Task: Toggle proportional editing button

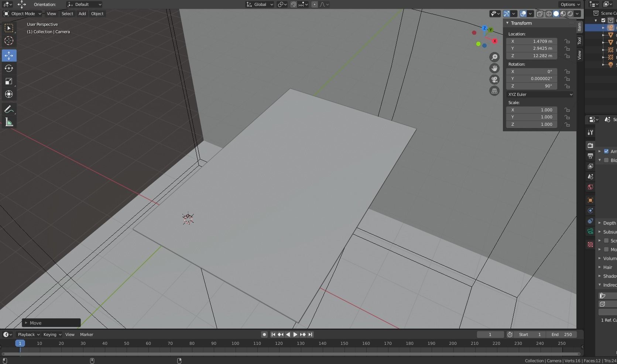Action: click(x=315, y=4)
